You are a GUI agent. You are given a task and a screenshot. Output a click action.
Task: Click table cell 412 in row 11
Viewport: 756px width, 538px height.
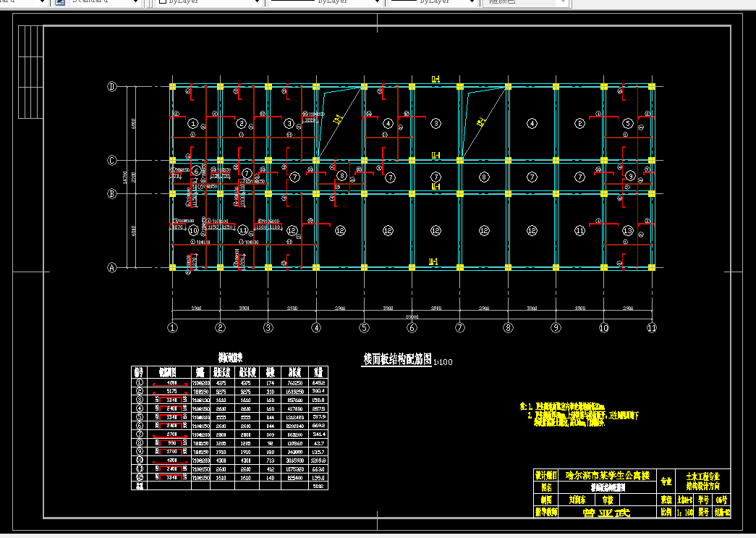coord(270,469)
